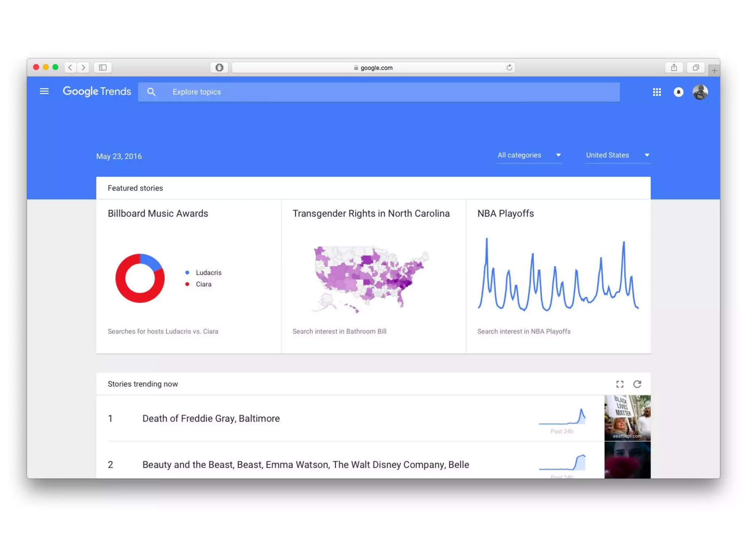Open the NBA Playoffs featured story
This screenshot has height=560, width=747.
(x=505, y=214)
